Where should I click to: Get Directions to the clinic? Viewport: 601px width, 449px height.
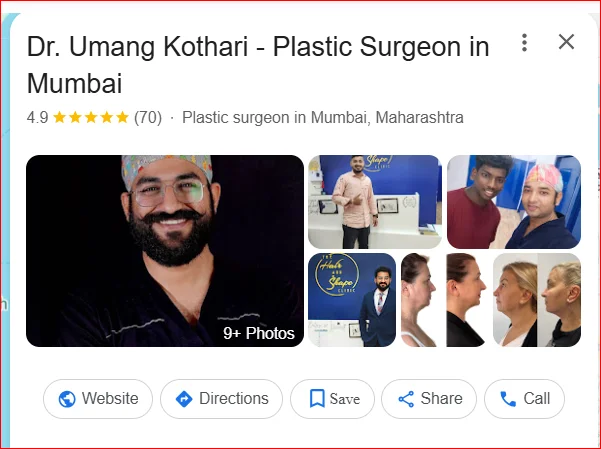coord(222,399)
